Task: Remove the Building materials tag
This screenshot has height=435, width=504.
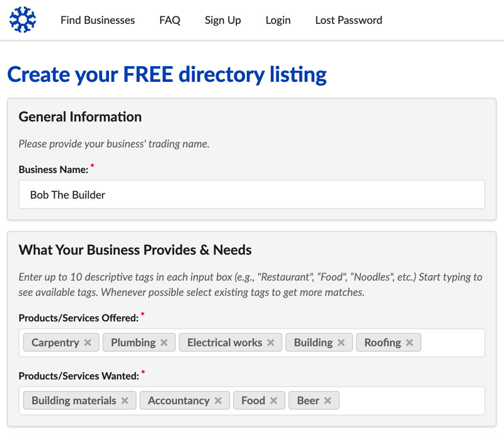Action: (x=125, y=400)
